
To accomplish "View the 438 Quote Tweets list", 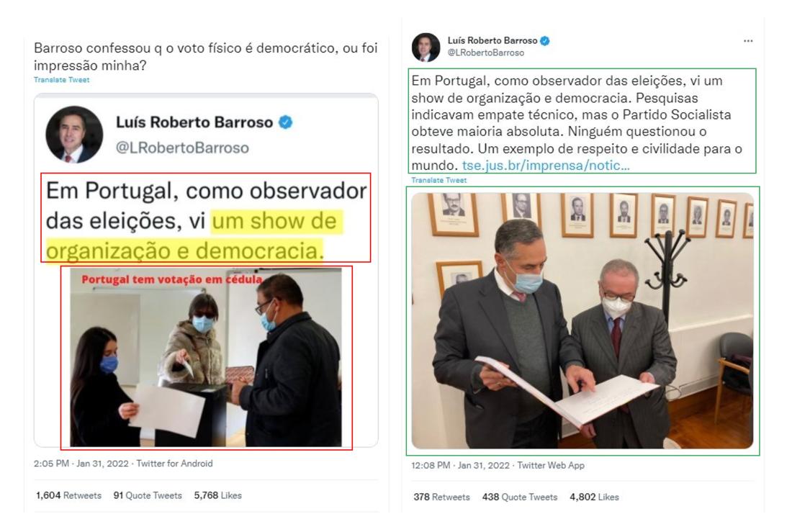I will 520,497.
